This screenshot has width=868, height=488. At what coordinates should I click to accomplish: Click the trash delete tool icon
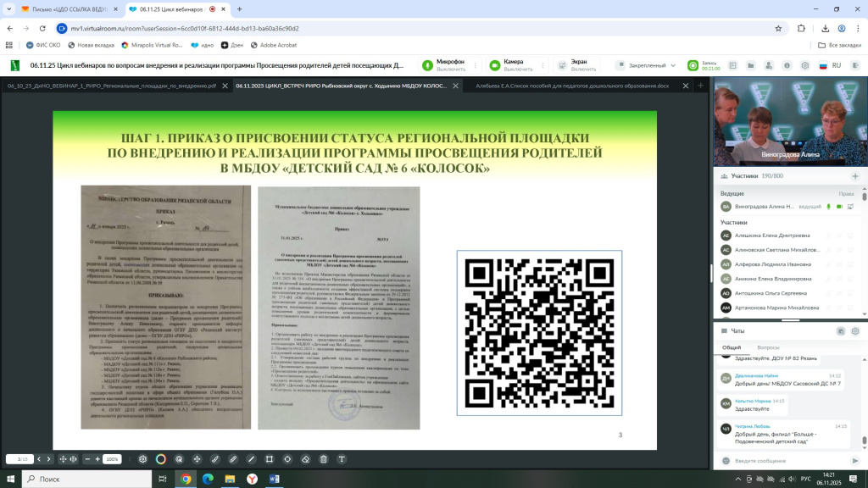coord(323,458)
